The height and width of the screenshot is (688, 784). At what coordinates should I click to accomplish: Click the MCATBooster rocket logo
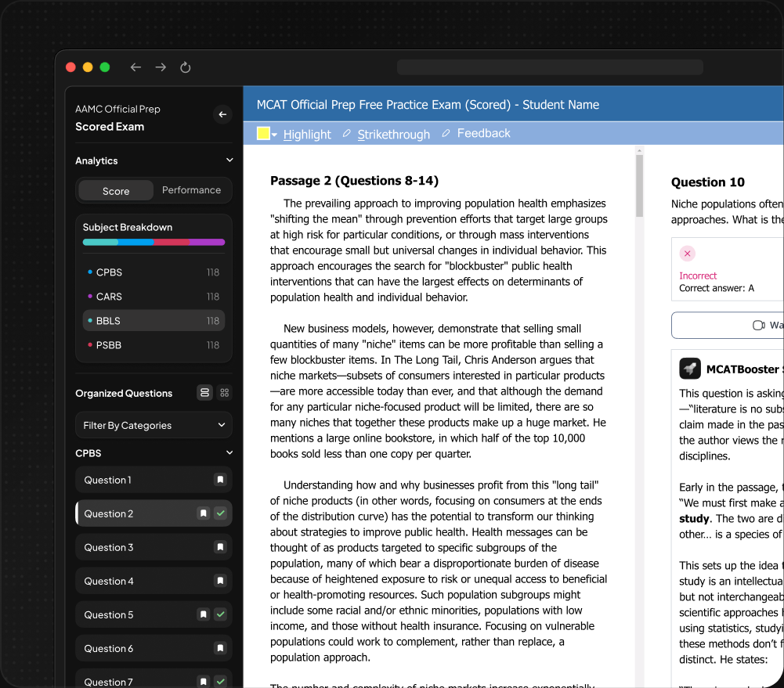click(x=689, y=369)
